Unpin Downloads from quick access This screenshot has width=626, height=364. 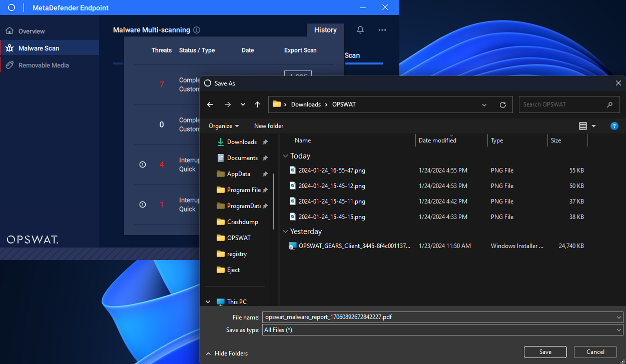pyautogui.click(x=265, y=142)
